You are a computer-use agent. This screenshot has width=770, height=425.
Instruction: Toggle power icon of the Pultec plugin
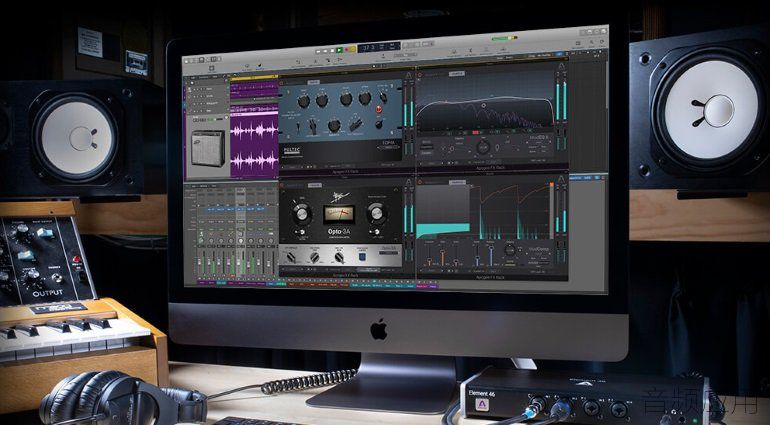click(281, 83)
